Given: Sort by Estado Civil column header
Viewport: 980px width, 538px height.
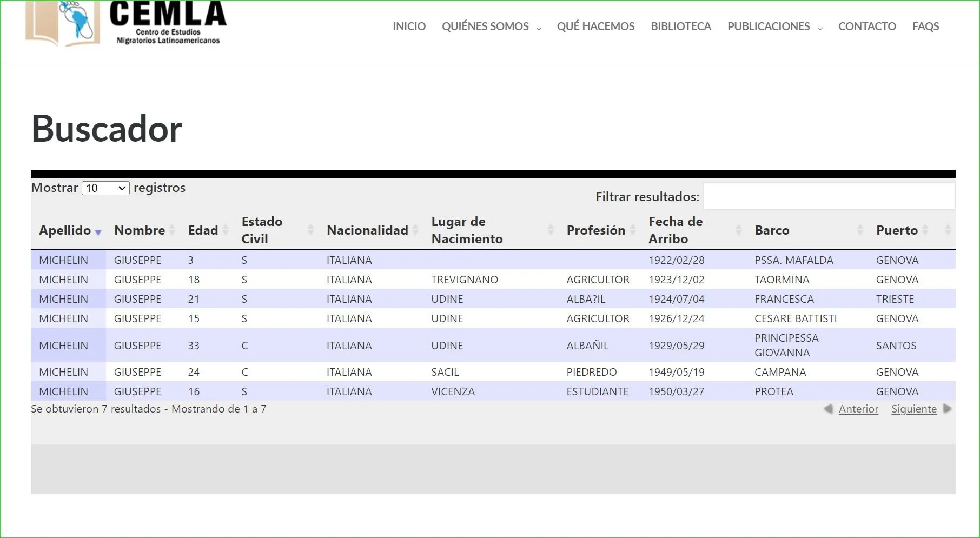Looking at the screenshot, I should (262, 230).
